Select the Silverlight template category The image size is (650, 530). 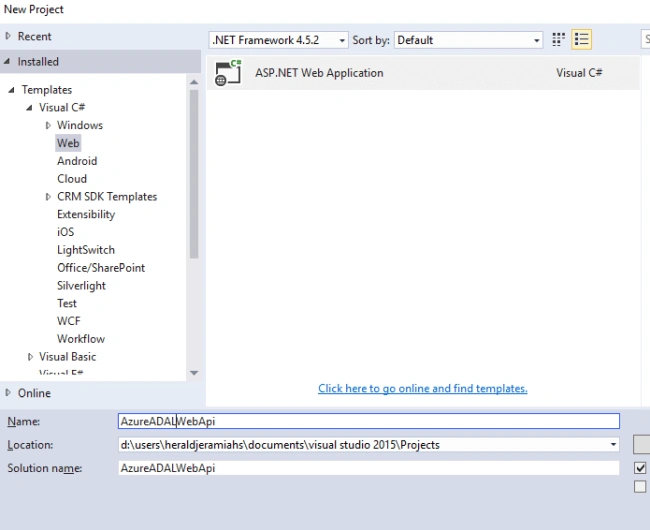[81, 286]
